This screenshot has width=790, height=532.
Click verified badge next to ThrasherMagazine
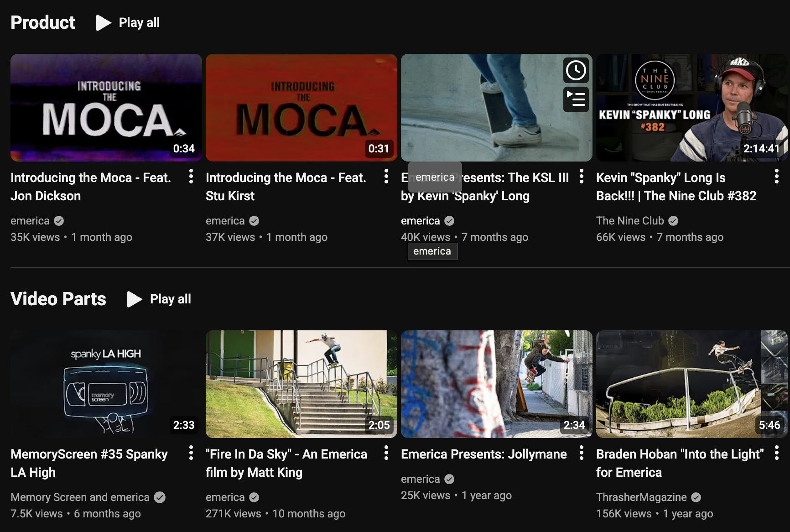tap(696, 497)
